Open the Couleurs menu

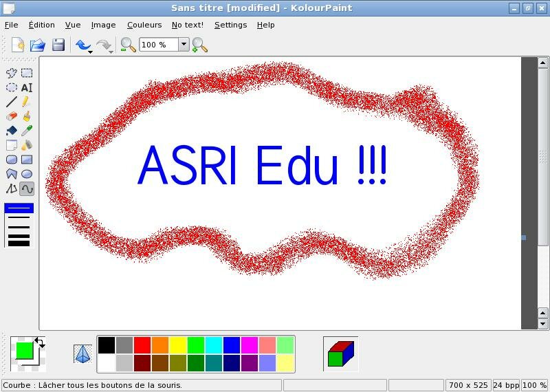(144, 25)
